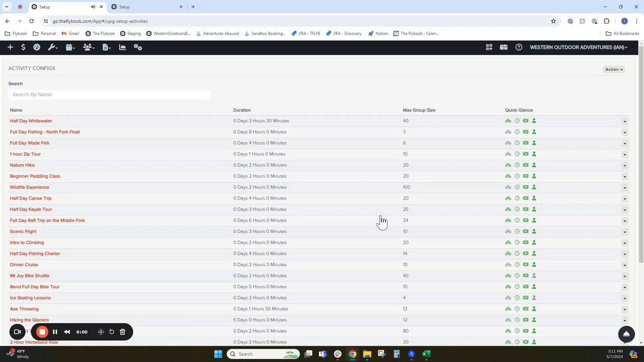Click clock icon in Full Day Wade Fish row

517,143
